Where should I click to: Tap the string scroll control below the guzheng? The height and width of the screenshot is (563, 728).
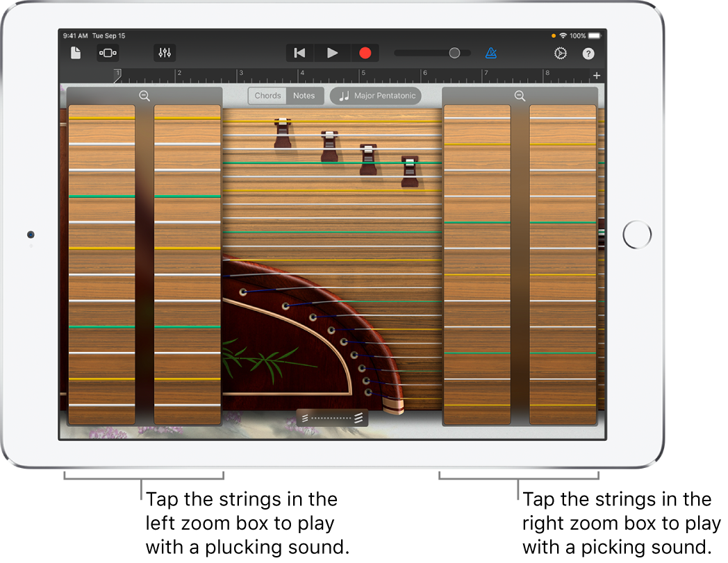[332, 418]
